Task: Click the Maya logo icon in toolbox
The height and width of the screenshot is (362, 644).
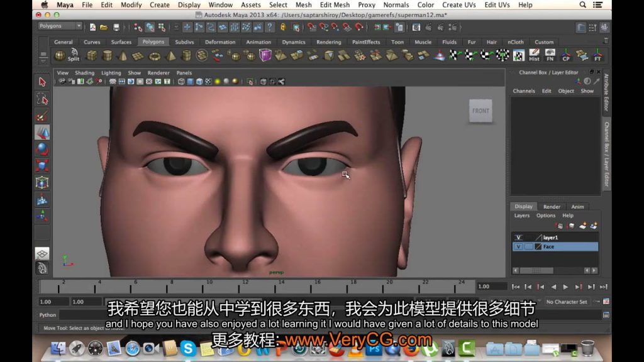Action: click(42, 268)
